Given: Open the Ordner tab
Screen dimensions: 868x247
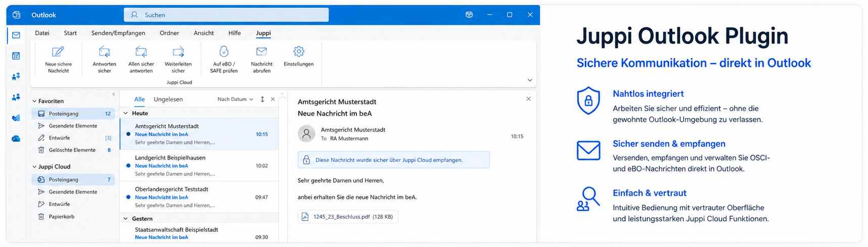Looking at the screenshot, I should (169, 33).
